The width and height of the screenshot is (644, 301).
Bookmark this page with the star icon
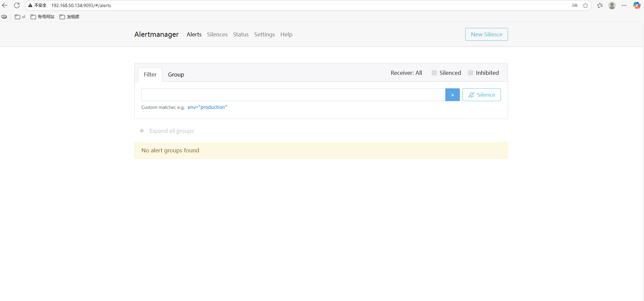pos(585,5)
